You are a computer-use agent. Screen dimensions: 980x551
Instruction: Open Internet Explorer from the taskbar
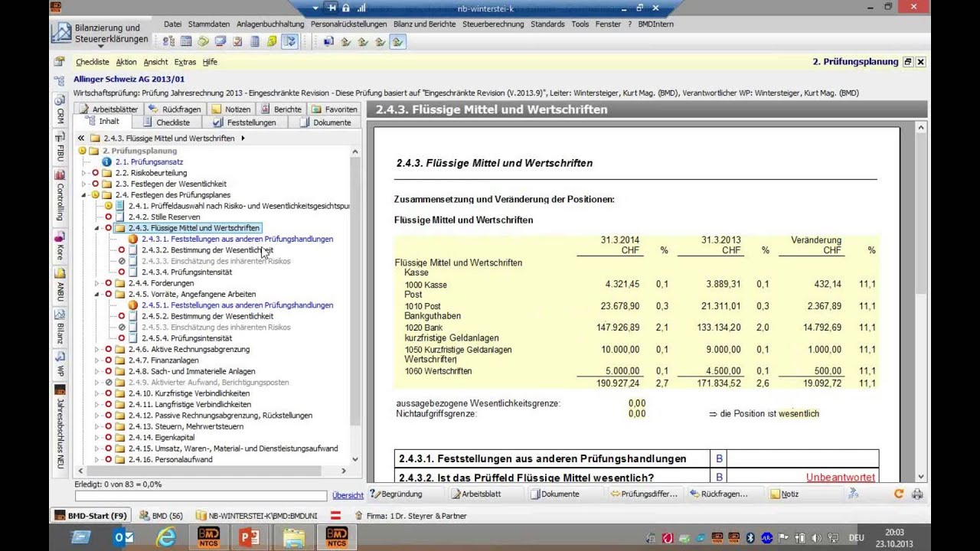coord(165,537)
